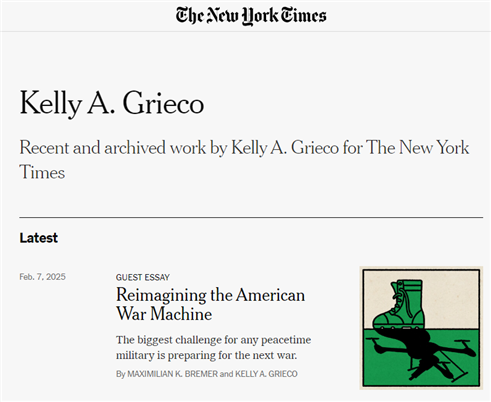Click the GUEST ESSAY label
Screen dimensions: 491x402
click(143, 277)
